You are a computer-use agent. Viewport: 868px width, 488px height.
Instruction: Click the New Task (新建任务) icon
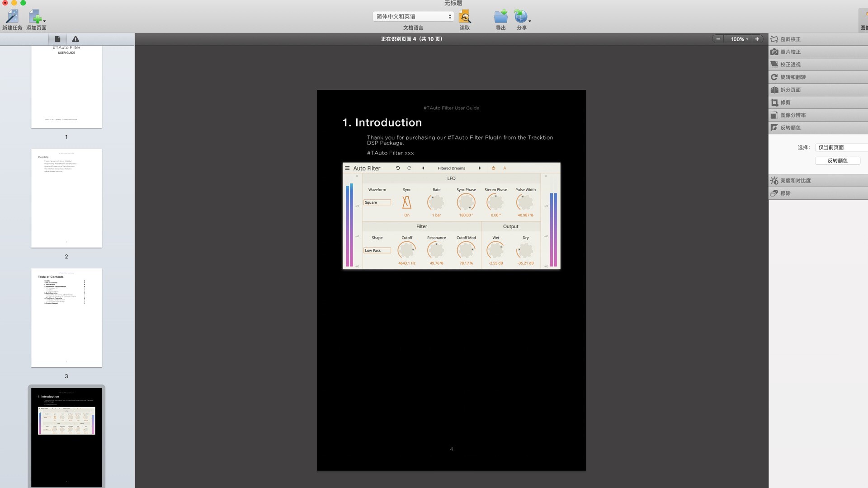(12, 17)
